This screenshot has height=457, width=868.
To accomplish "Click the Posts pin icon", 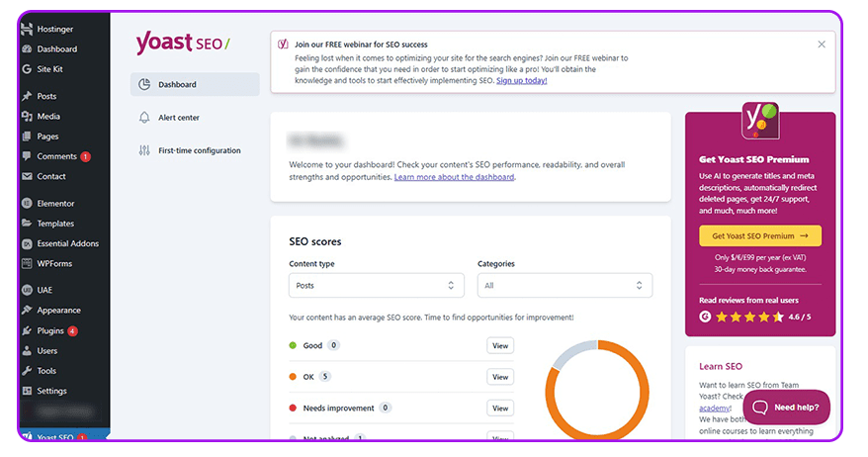I will (x=27, y=96).
